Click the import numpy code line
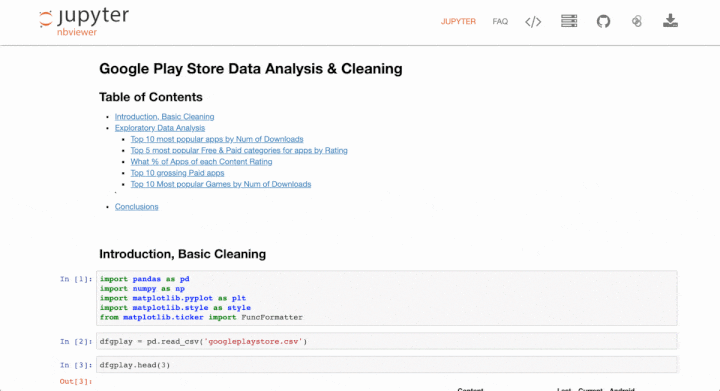 (142, 289)
